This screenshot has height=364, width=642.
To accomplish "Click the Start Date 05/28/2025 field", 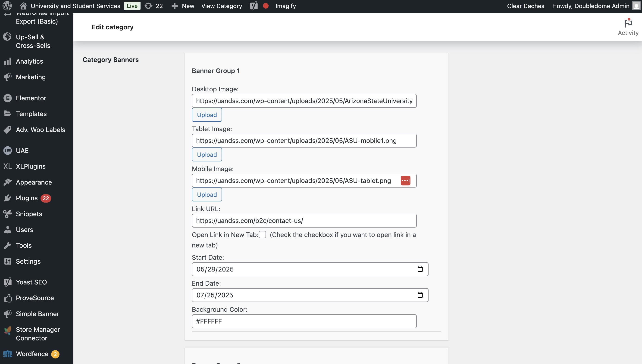I will coord(310,269).
